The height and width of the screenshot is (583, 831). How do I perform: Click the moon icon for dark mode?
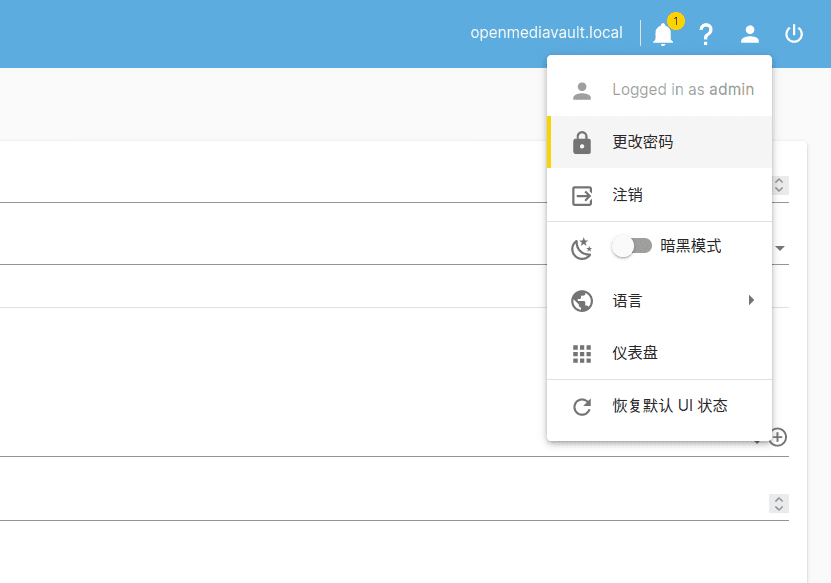click(x=582, y=248)
